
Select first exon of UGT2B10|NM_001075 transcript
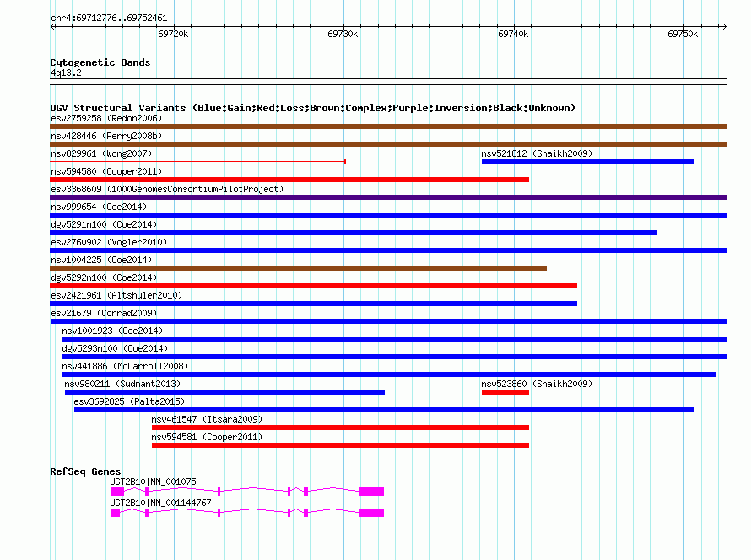[117, 492]
